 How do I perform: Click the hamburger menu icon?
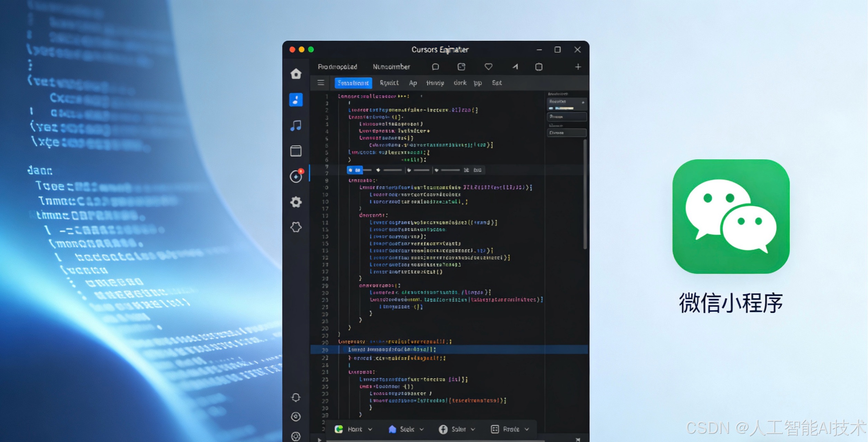pyautogui.click(x=321, y=83)
